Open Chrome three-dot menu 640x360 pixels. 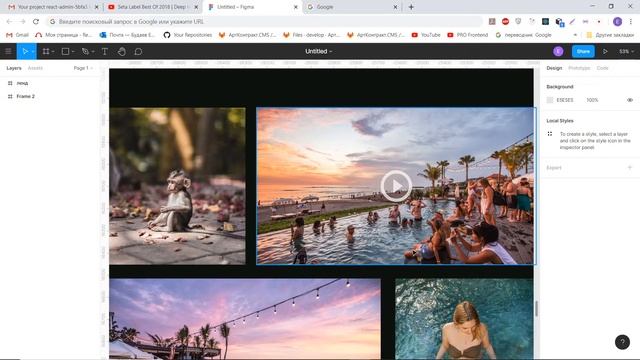click(631, 22)
